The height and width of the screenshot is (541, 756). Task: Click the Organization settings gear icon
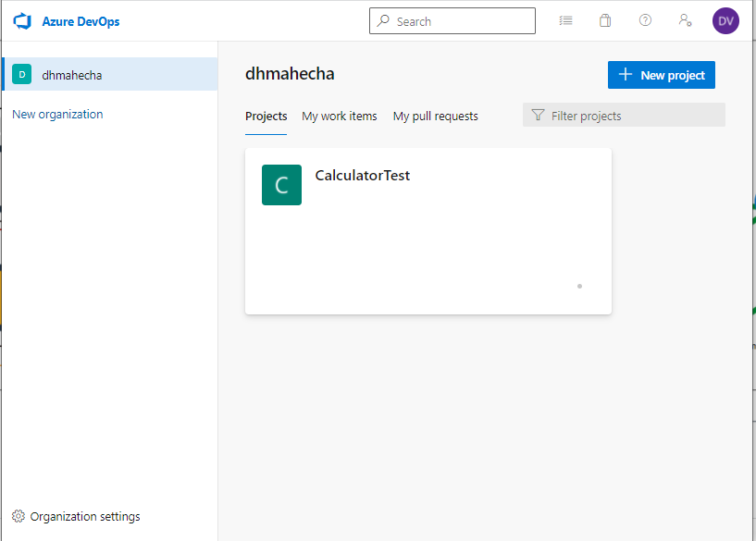point(19,516)
